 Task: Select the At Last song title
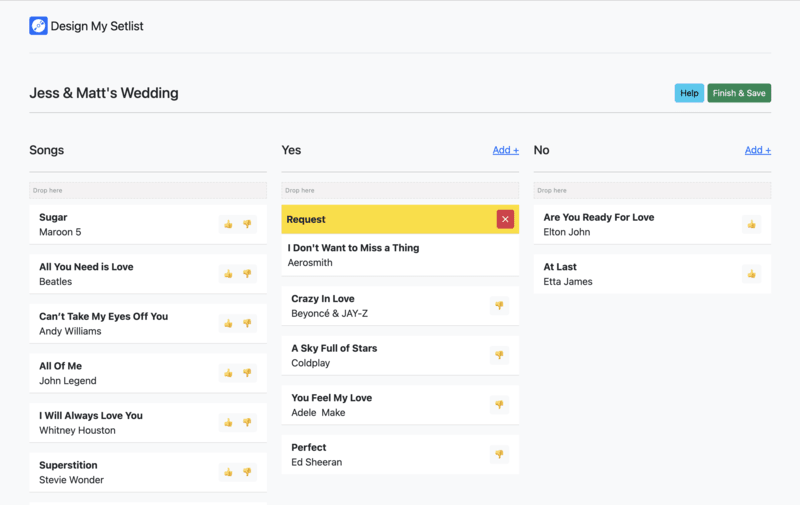tap(560, 267)
